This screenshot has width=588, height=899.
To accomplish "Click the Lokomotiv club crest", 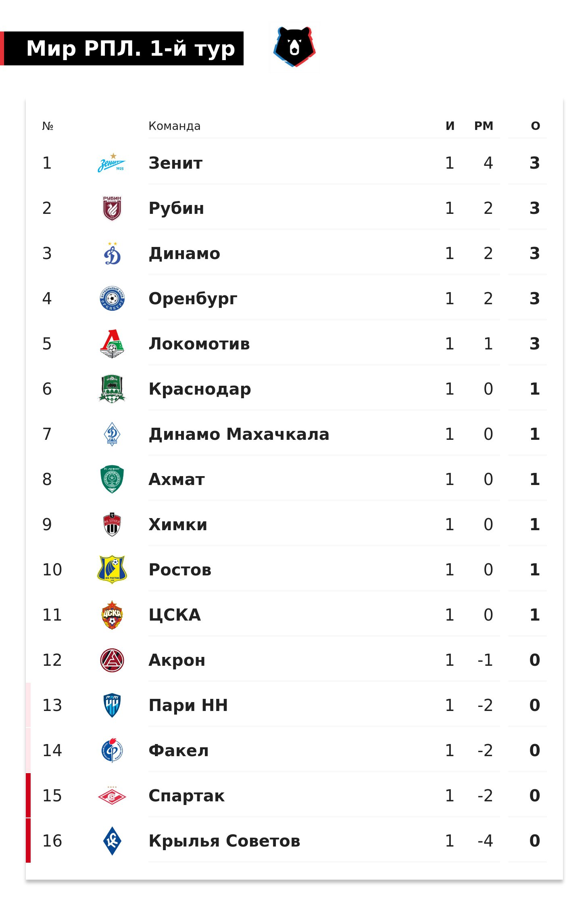I will (x=112, y=344).
